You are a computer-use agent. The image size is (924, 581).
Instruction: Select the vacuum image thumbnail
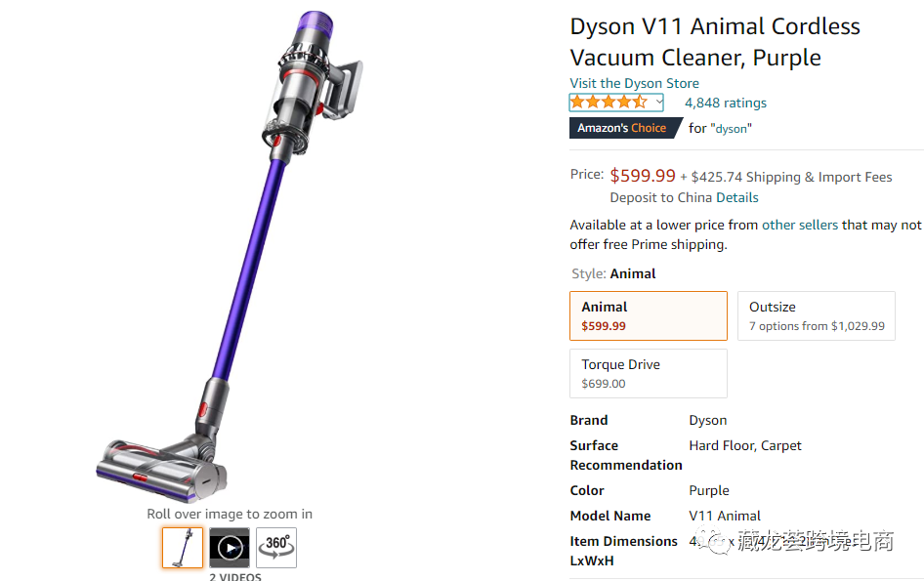183,548
